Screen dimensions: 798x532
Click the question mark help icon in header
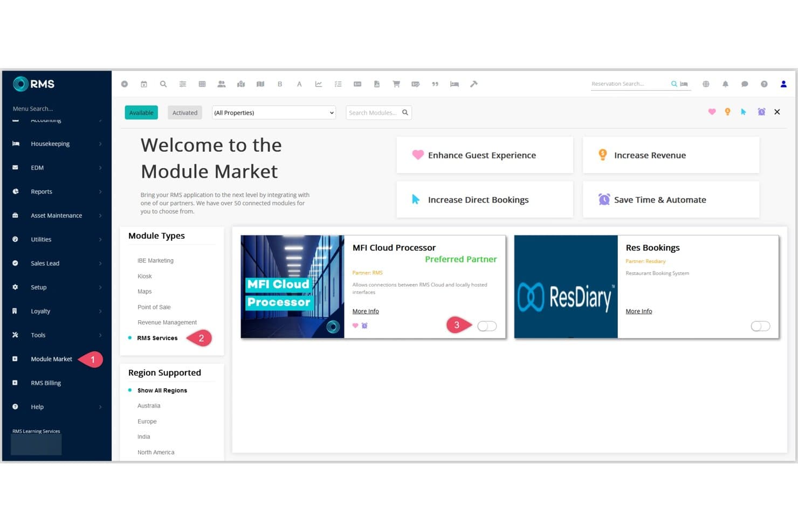(764, 84)
